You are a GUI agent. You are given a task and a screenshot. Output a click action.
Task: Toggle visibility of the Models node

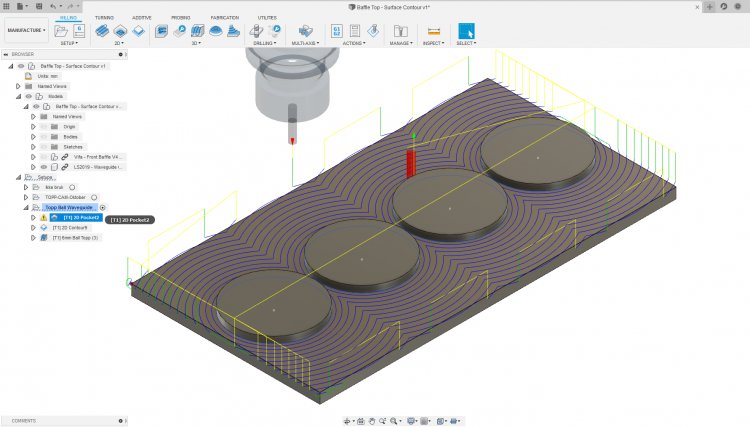point(29,96)
